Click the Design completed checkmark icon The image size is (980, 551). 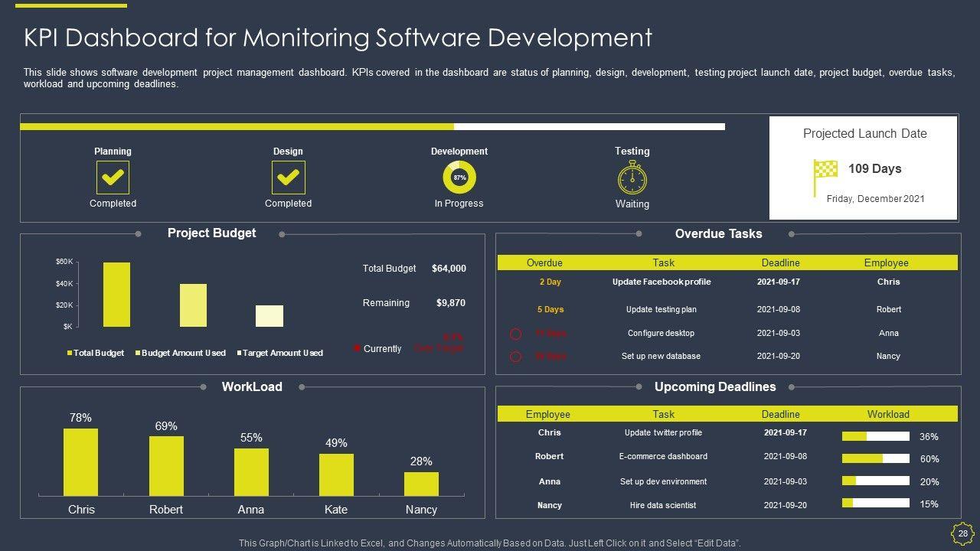click(x=288, y=178)
